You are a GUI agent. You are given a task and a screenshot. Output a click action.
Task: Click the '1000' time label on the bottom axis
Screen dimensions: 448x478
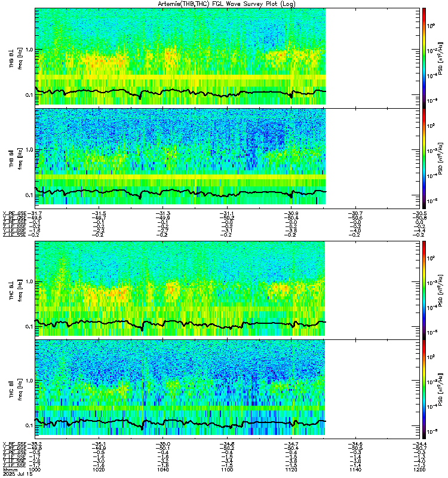click(x=35, y=470)
